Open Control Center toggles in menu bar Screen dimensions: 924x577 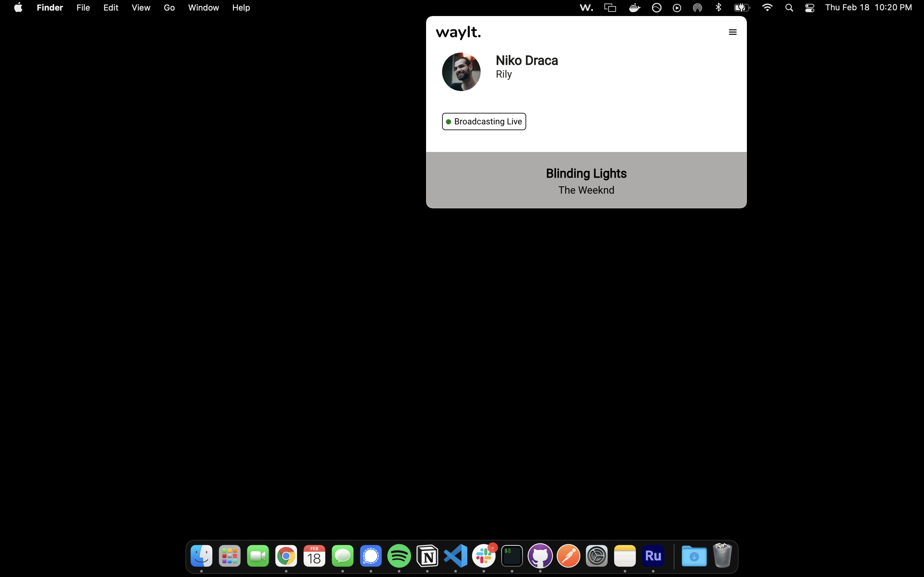(809, 8)
